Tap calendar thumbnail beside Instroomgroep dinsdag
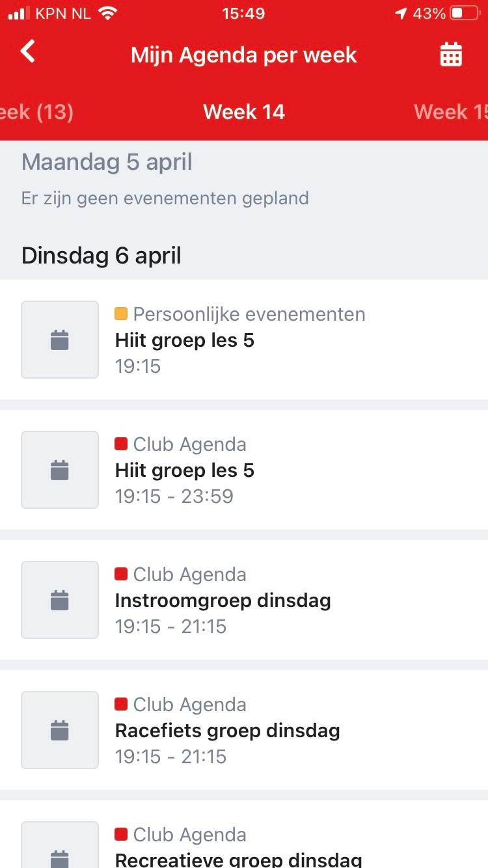 click(60, 600)
